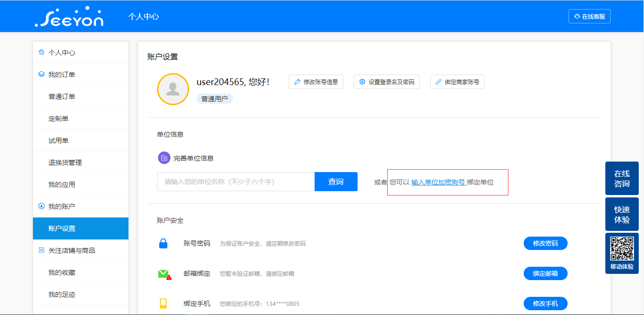Open 关注店铺与商品
The image size is (644, 315).
81,250
